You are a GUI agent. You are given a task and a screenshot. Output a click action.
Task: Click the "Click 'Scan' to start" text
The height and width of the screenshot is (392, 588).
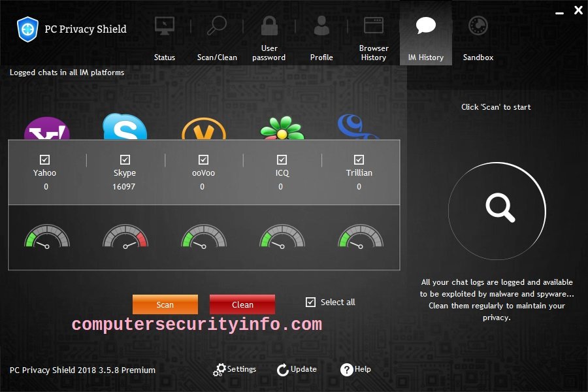tap(496, 107)
